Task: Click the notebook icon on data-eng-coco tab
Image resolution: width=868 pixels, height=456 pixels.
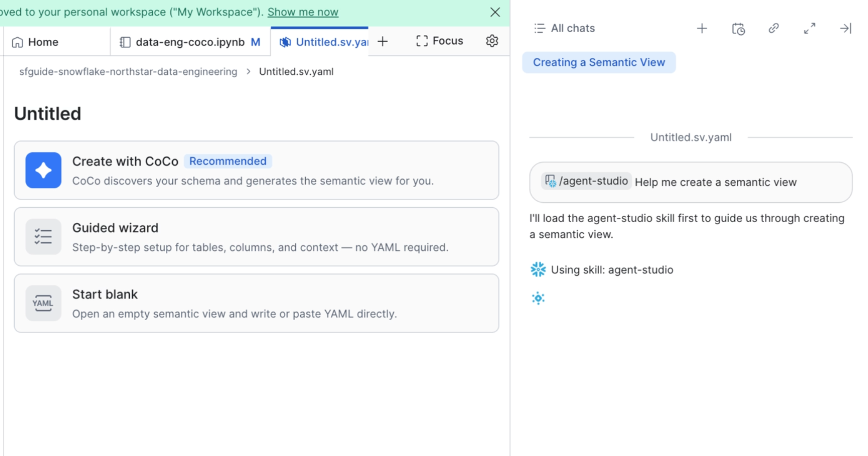Action: (x=125, y=42)
